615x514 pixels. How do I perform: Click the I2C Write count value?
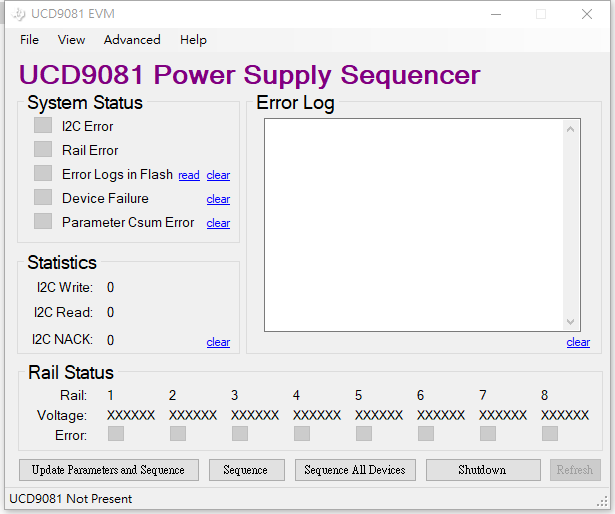[111, 287]
